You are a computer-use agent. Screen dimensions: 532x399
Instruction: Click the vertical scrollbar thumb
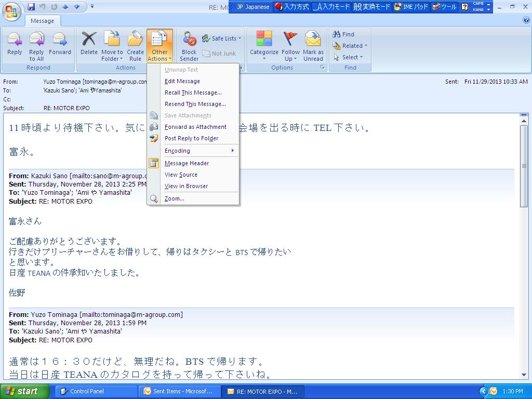coord(524,166)
